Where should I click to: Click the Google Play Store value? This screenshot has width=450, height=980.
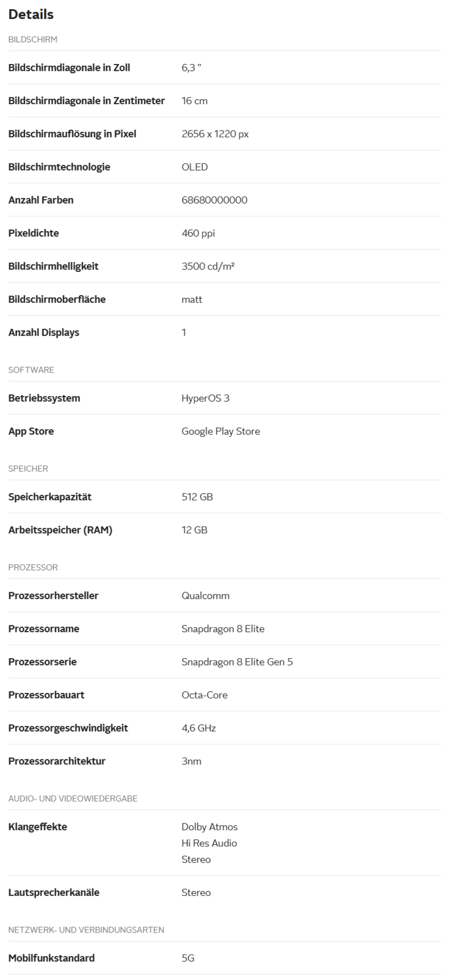(x=221, y=431)
